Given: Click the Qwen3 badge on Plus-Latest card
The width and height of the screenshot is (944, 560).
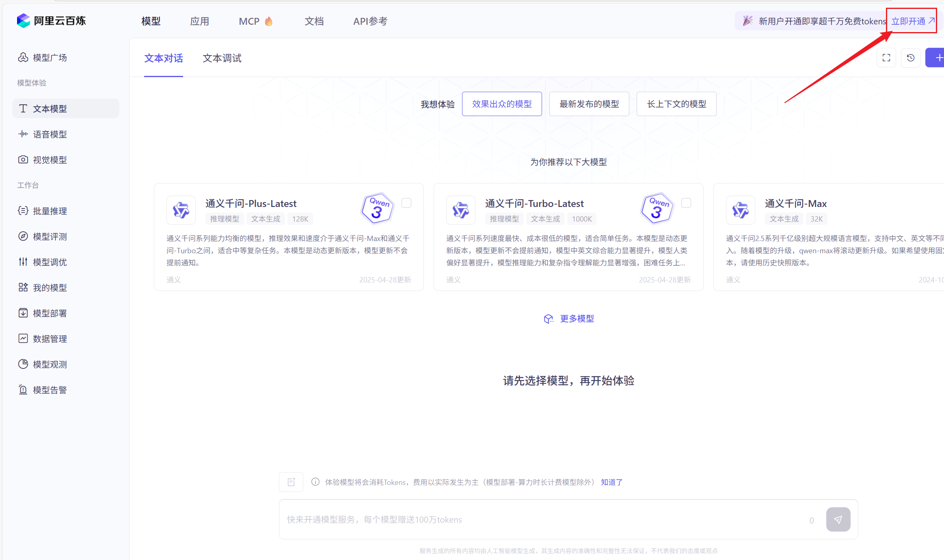Looking at the screenshot, I should point(378,209).
